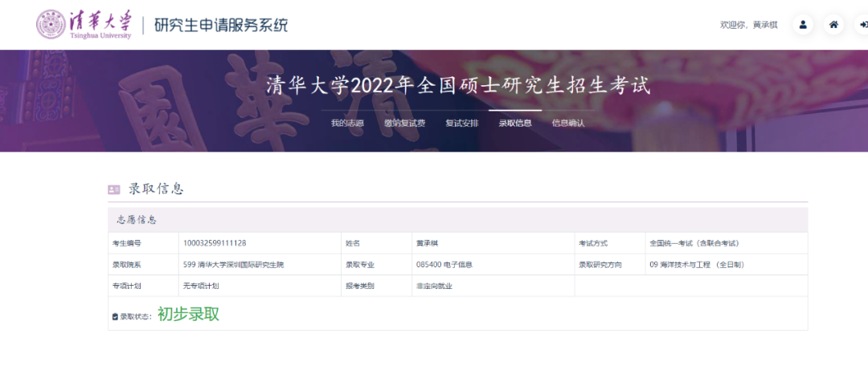Click the 欢迎你 username greeting

click(x=748, y=26)
